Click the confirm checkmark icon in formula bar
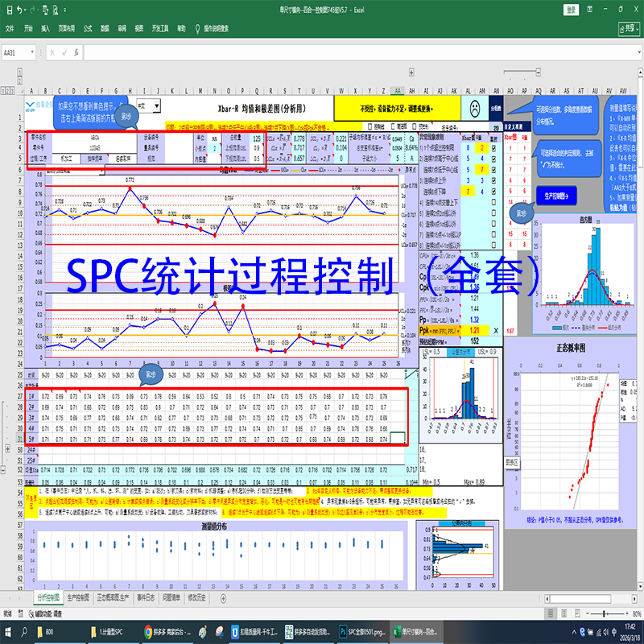Image resolution: width=644 pixels, height=644 pixels. [64, 52]
